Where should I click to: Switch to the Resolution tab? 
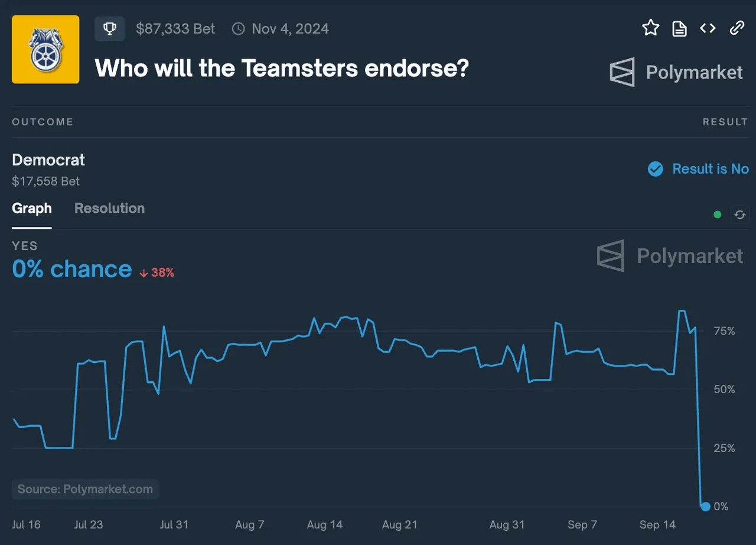pos(109,208)
